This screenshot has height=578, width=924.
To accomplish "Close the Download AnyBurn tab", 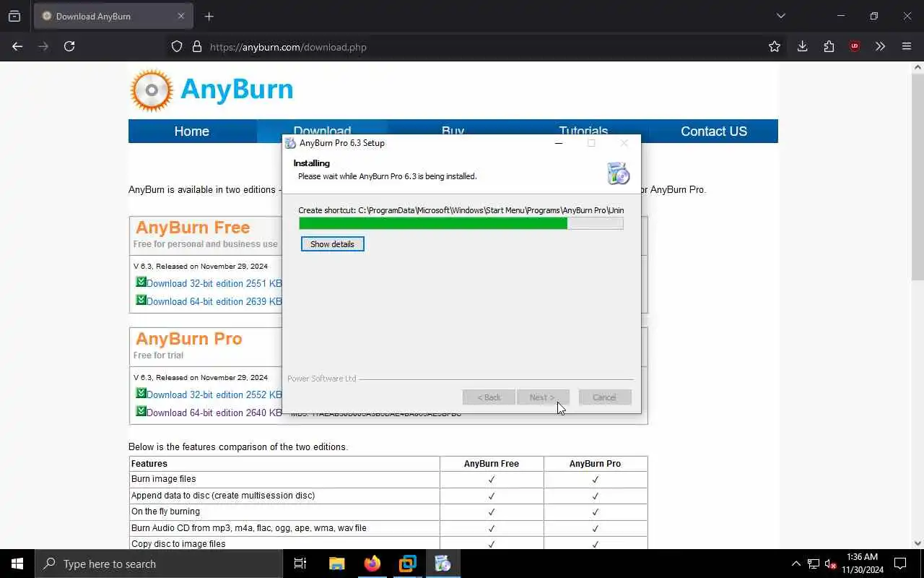I will click(x=181, y=16).
